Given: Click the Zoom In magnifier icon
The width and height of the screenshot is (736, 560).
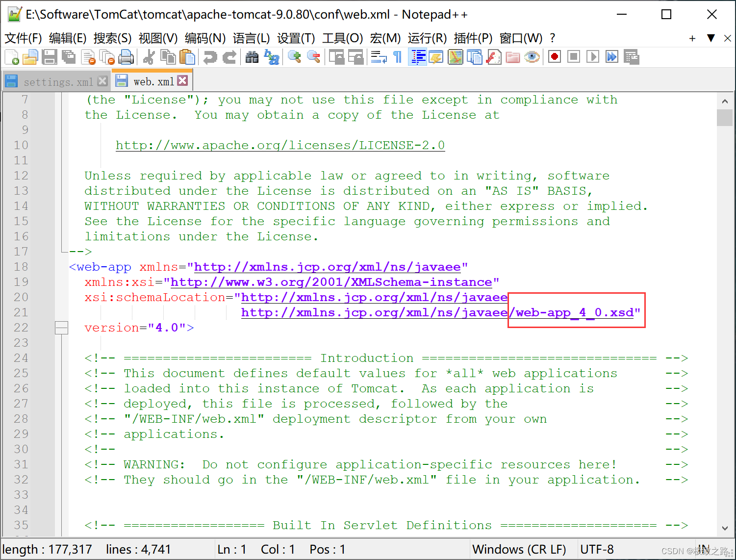Looking at the screenshot, I should pyautogui.click(x=294, y=57).
